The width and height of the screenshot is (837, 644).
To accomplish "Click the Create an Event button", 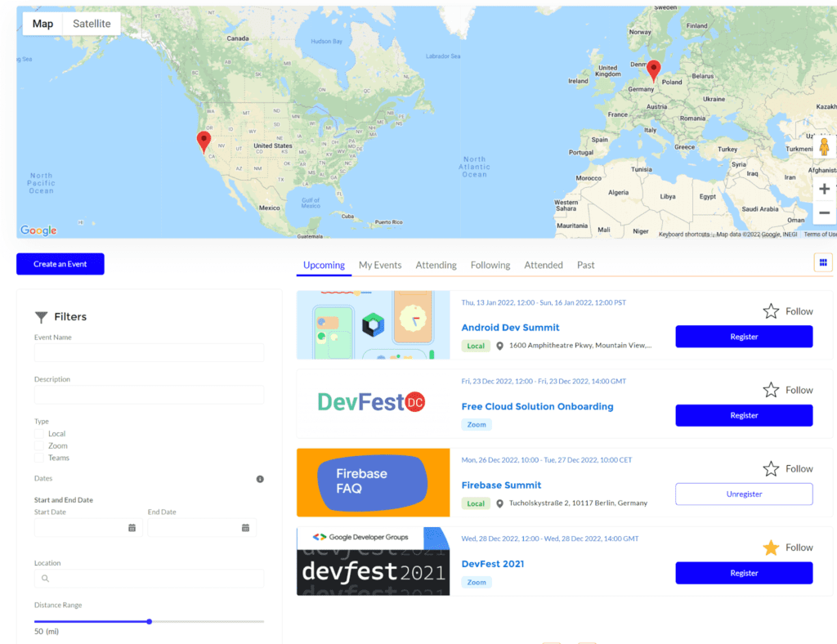I will pos(60,264).
